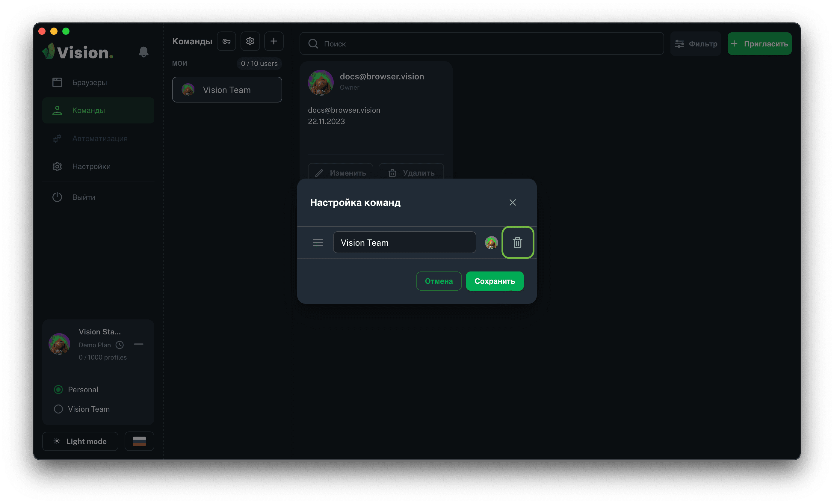The width and height of the screenshot is (834, 504).
Task: Go to Настройки in sidebar
Action: [x=91, y=167]
